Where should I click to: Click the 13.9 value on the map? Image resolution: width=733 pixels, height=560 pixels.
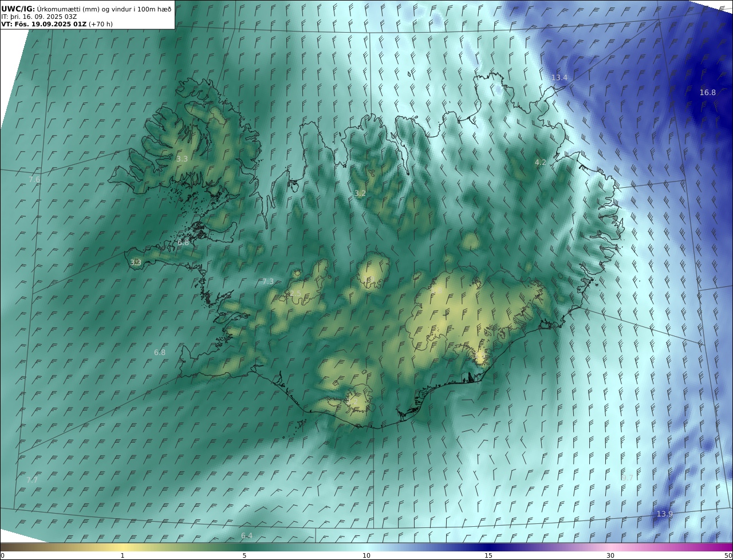tap(665, 514)
